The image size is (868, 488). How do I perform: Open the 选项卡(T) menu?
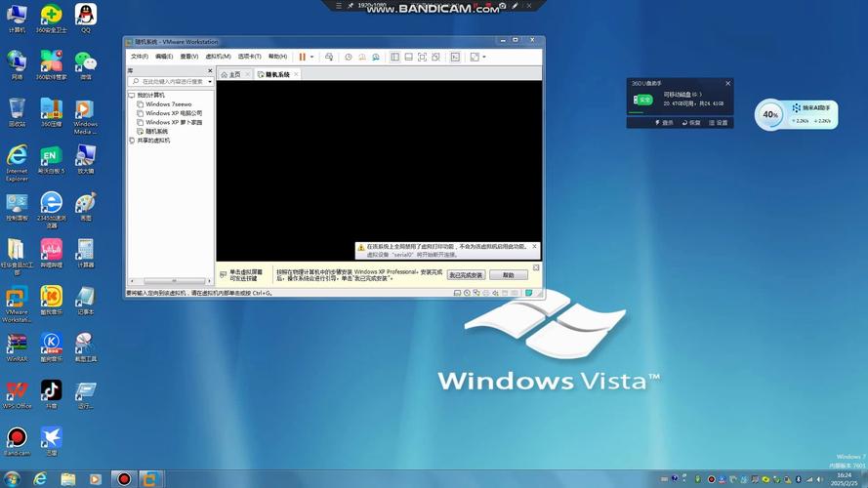click(x=249, y=57)
